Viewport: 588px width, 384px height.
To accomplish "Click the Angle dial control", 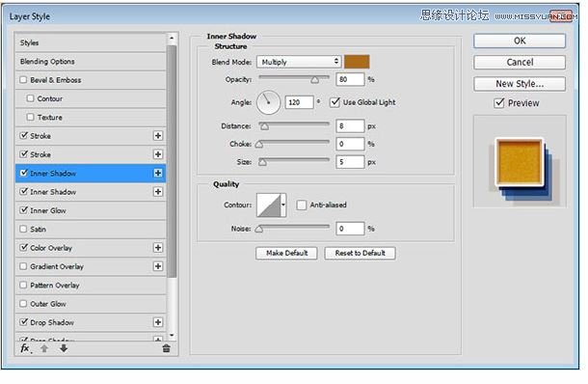I will [x=269, y=102].
